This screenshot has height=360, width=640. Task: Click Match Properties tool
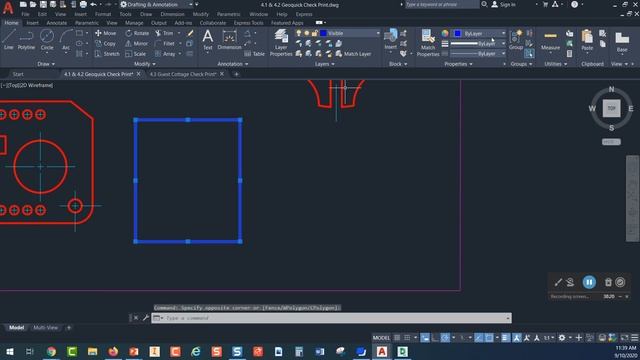click(428, 43)
